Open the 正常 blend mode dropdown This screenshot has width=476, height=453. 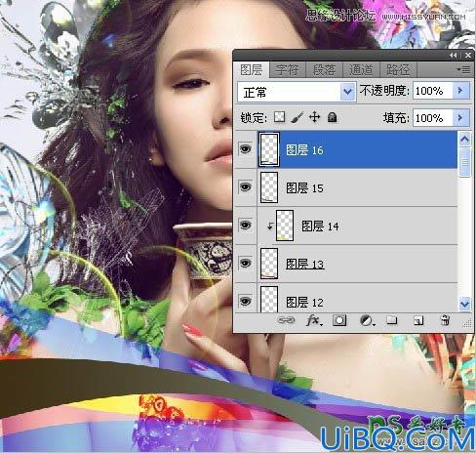[297, 92]
